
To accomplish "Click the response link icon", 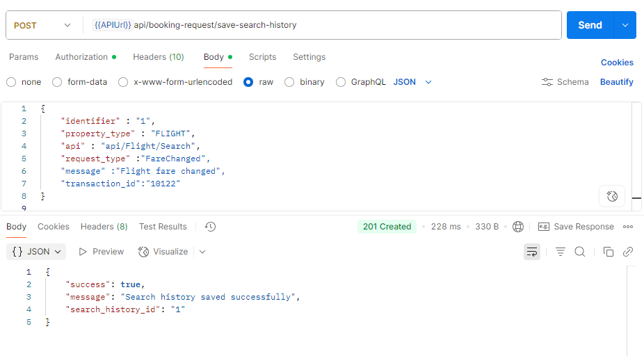I will tap(628, 252).
